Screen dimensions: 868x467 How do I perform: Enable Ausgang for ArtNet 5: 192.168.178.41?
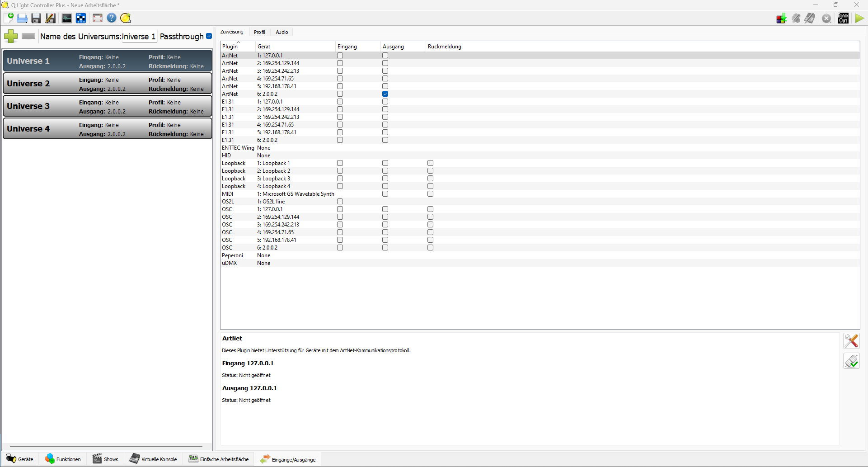[385, 86]
